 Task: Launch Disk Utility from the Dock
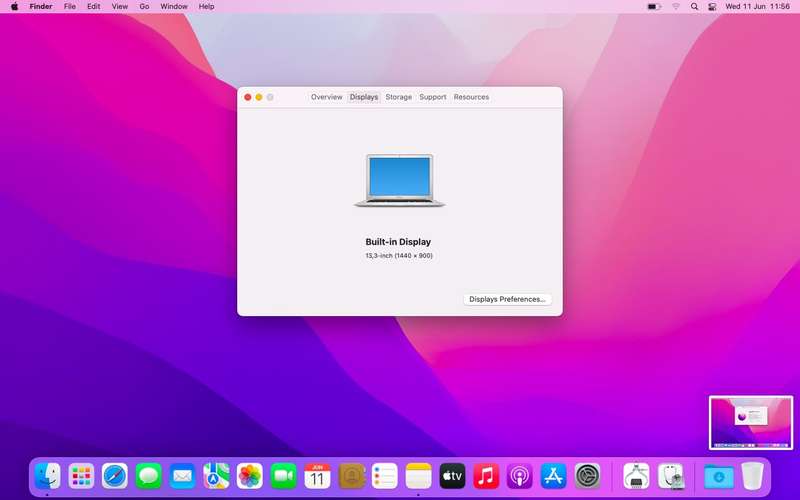tap(670, 476)
